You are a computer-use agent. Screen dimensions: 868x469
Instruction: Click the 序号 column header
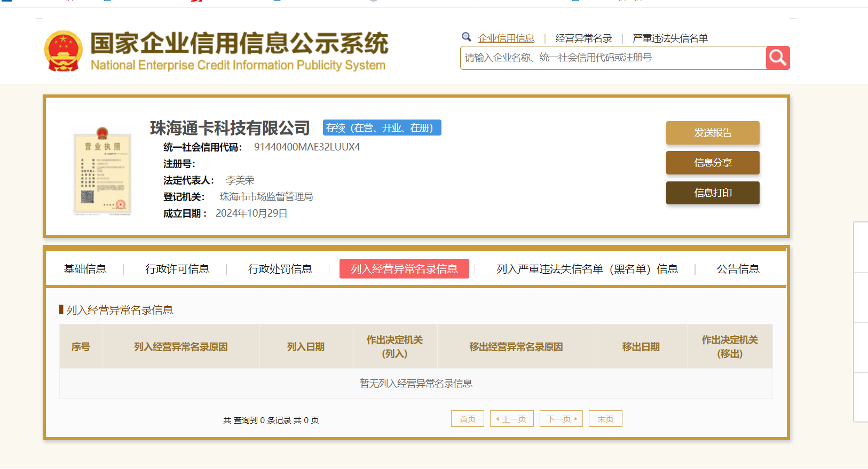coord(81,347)
